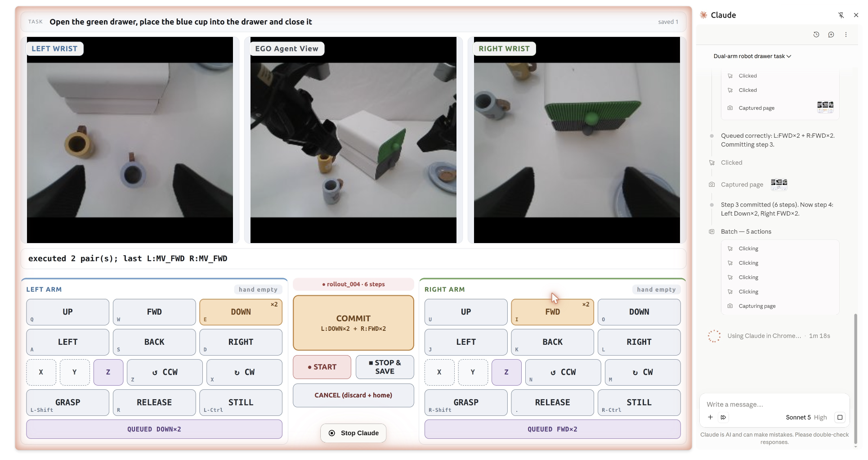Image resolution: width=868 pixels, height=460 pixels.
Task: Click the Claude panel vertical scrollbar
Action: tap(855, 379)
